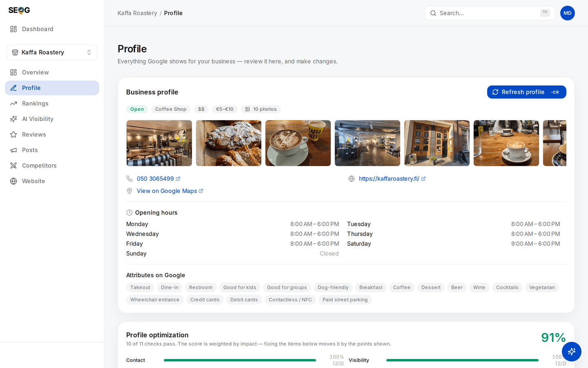Click the Rankings trend icon
Image resolution: width=588 pixels, height=368 pixels.
pyautogui.click(x=13, y=103)
